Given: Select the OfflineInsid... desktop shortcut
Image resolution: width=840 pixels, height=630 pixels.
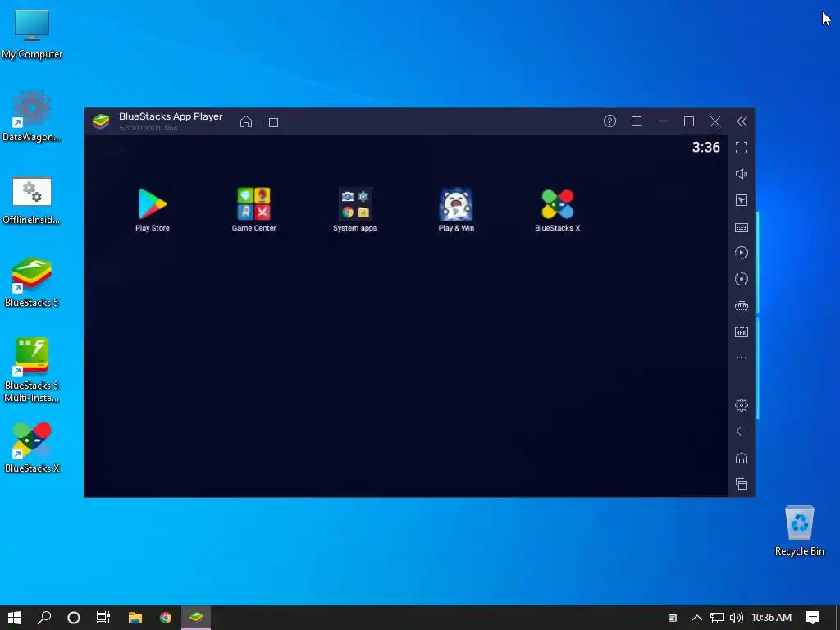Looking at the screenshot, I should 32,200.
